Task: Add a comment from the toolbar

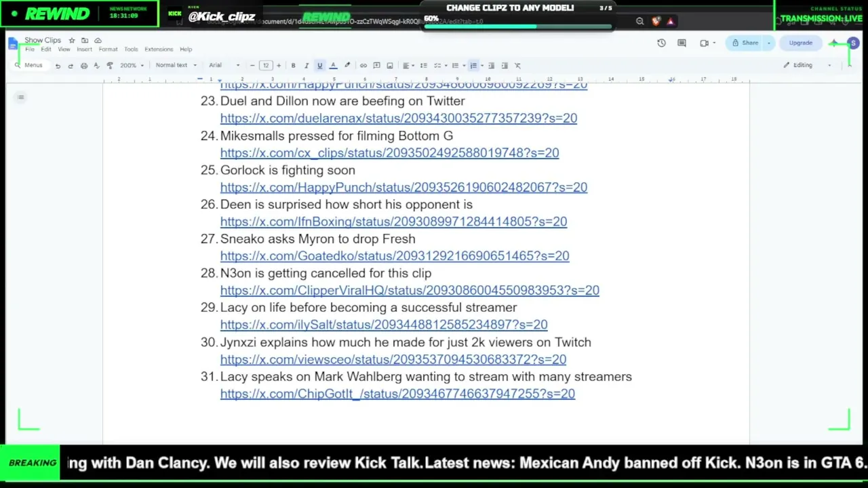Action: (376, 66)
